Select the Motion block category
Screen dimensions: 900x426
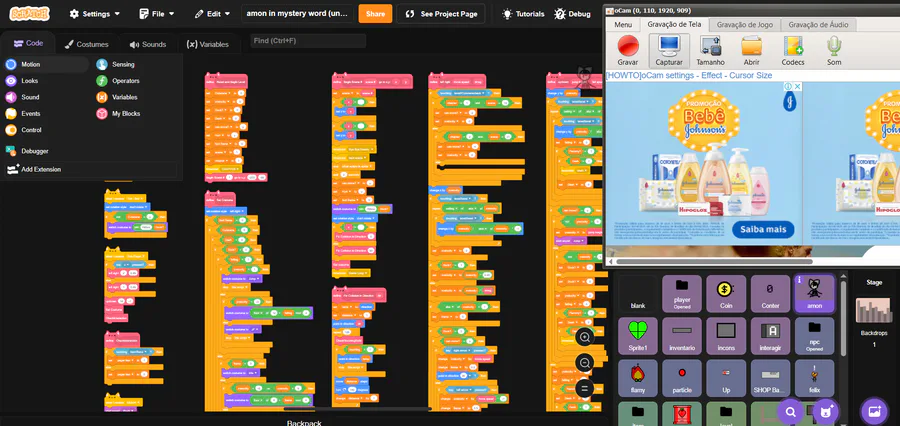click(46, 64)
